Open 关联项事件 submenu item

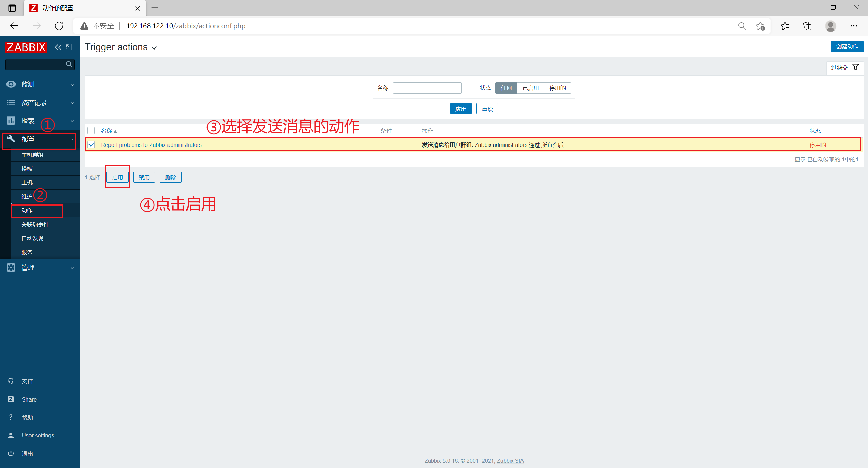45,224
